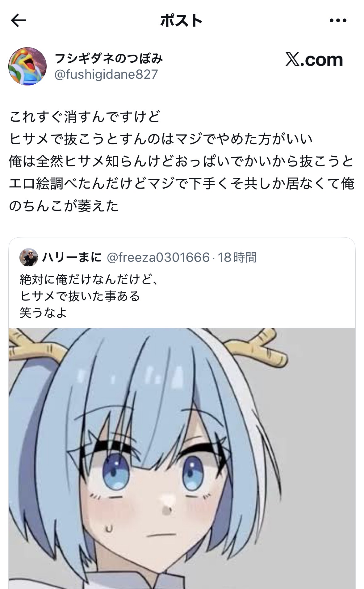Click the 18時間 timestamp on quoted post
The image size is (364, 589).
pyautogui.click(x=237, y=257)
